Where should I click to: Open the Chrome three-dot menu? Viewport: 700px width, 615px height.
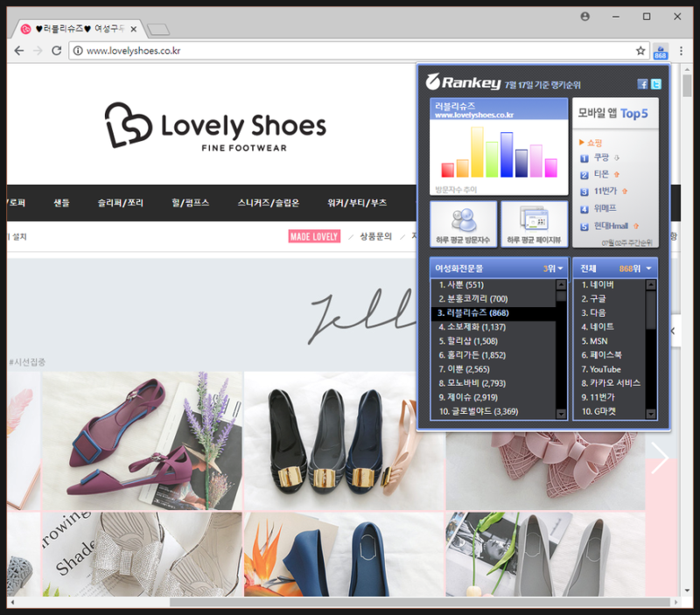tap(681, 51)
